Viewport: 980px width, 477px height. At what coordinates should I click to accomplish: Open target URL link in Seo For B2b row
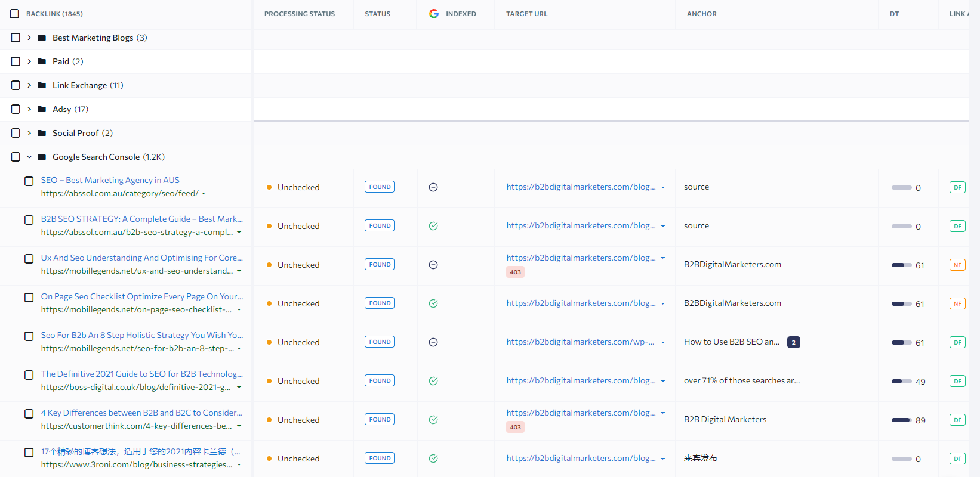(581, 342)
